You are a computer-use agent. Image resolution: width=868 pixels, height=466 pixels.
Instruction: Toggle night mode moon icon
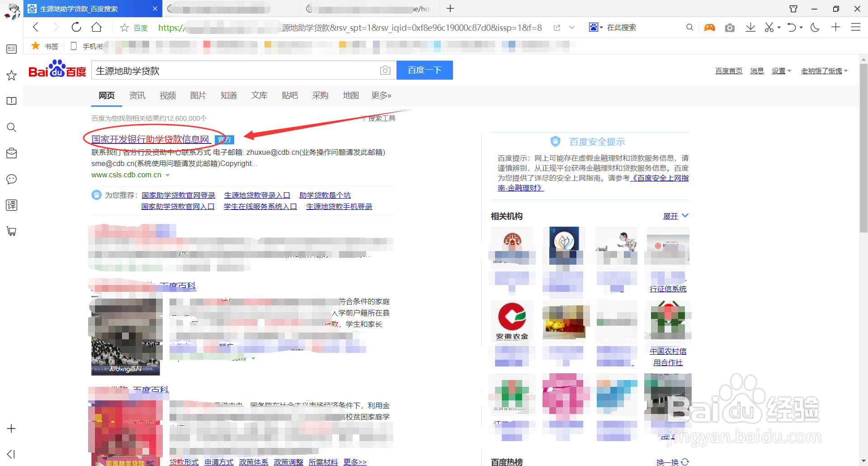click(815, 28)
